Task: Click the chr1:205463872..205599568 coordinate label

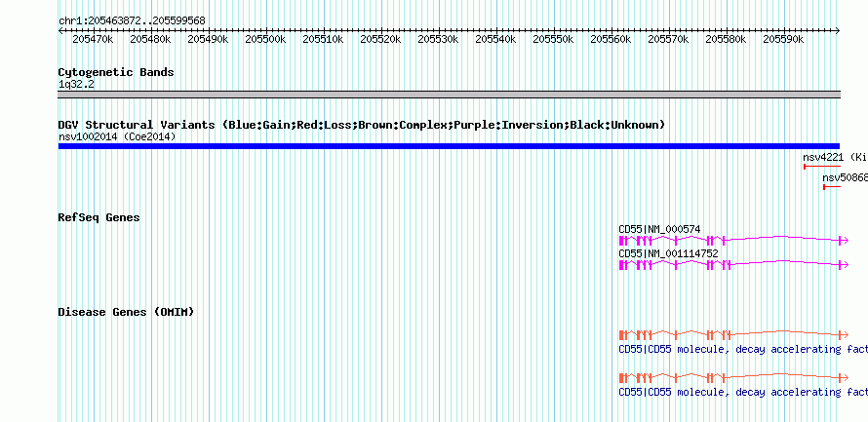Action: coord(132,21)
